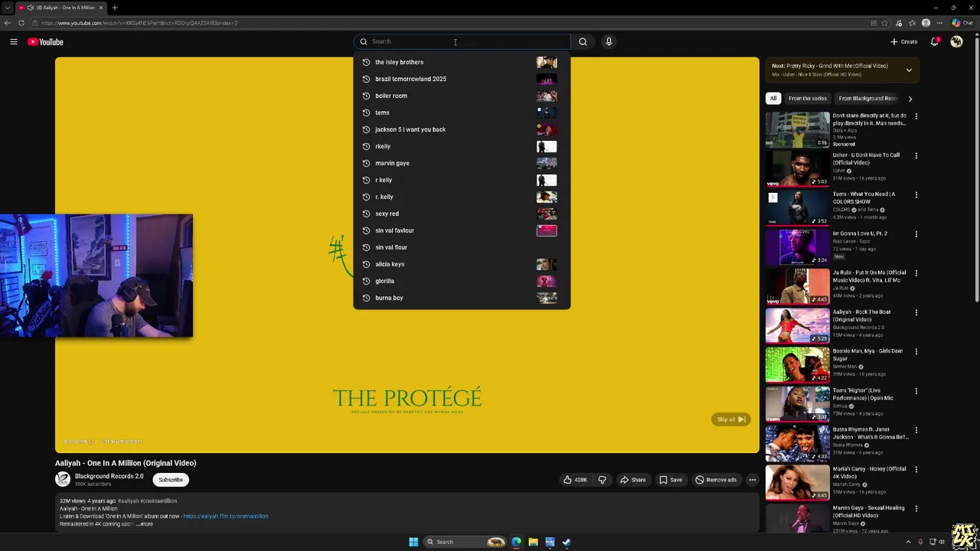This screenshot has width=980, height=551.
Task: Reload the page in the browser
Action: point(21,23)
